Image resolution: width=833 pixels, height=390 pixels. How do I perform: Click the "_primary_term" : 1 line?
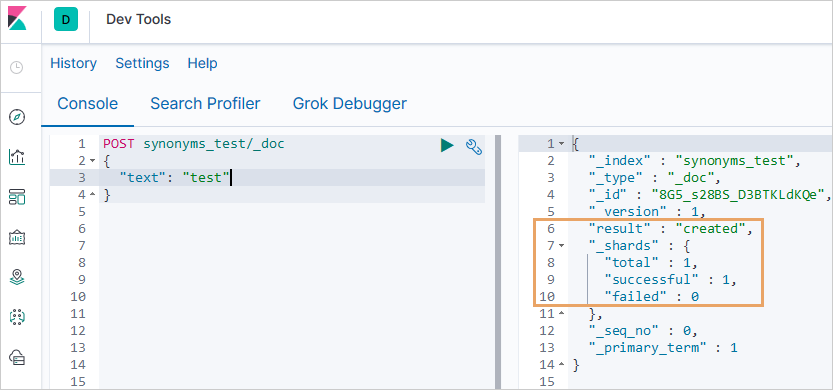(x=662, y=347)
